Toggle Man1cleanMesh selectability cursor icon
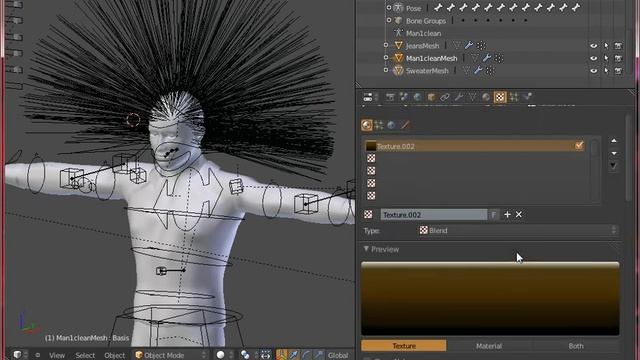The height and width of the screenshot is (360, 640). coord(606,59)
